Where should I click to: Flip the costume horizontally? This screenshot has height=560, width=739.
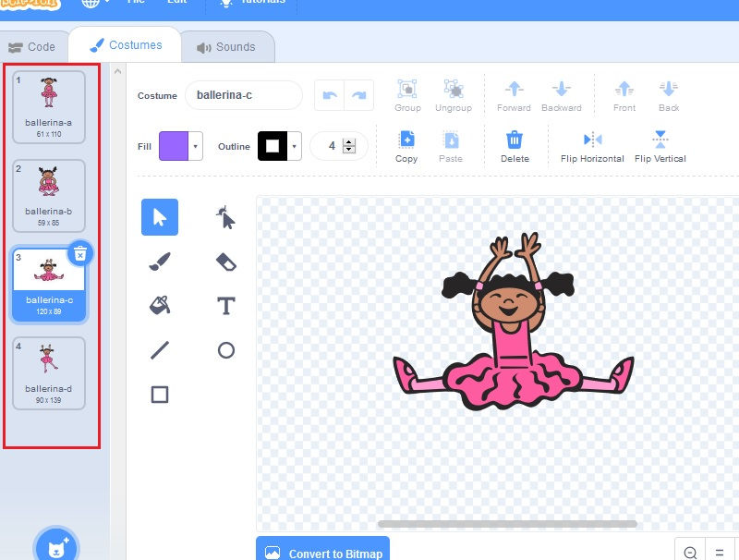tap(592, 147)
